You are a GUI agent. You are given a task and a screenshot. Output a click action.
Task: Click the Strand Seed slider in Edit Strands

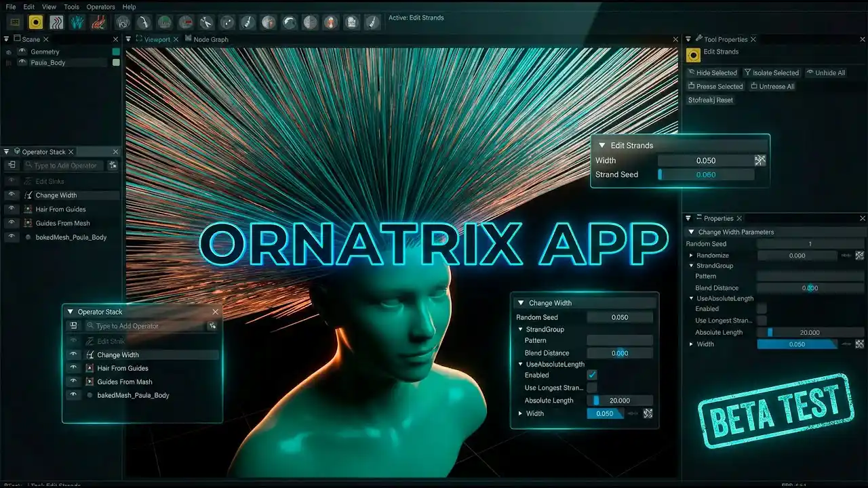pos(705,175)
